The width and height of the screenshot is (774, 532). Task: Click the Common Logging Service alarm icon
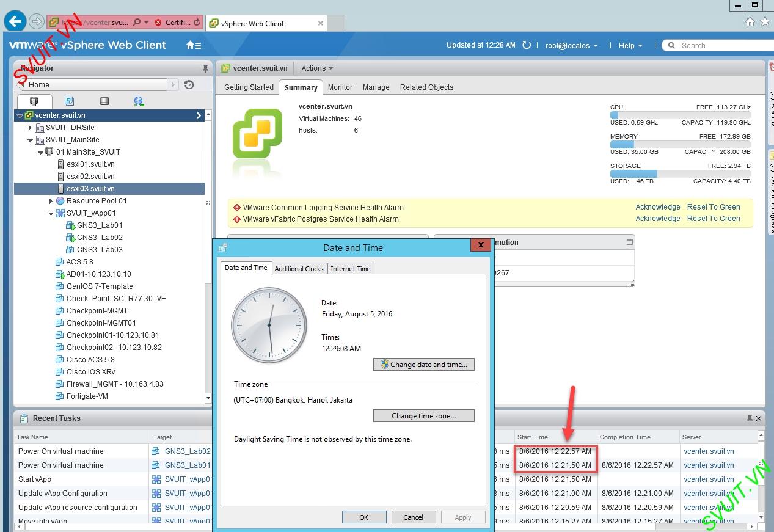pyautogui.click(x=237, y=208)
